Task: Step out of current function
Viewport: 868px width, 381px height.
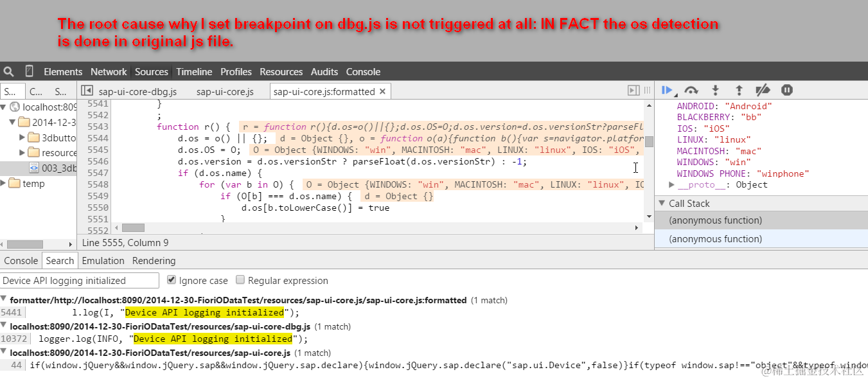Action: [739, 91]
